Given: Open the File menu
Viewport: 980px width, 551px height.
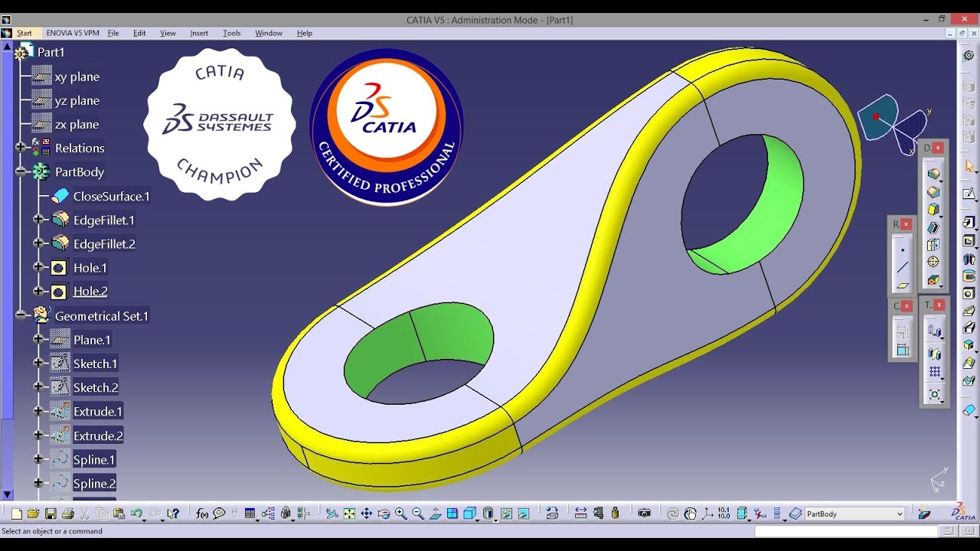Looking at the screenshot, I should pos(113,33).
